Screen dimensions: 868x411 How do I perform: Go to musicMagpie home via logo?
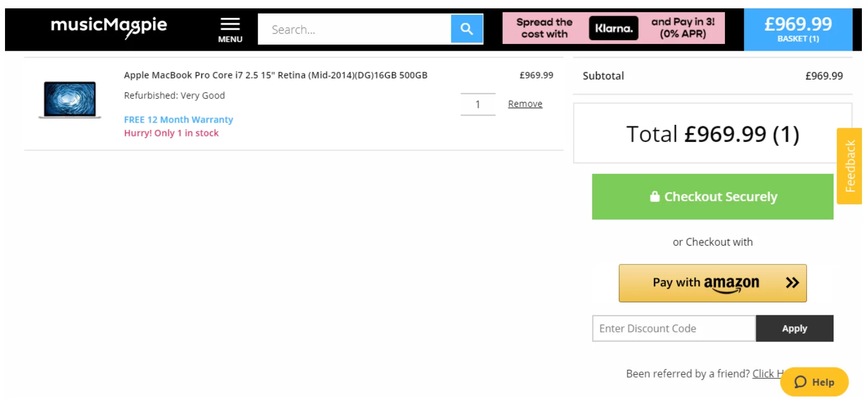coord(109,27)
